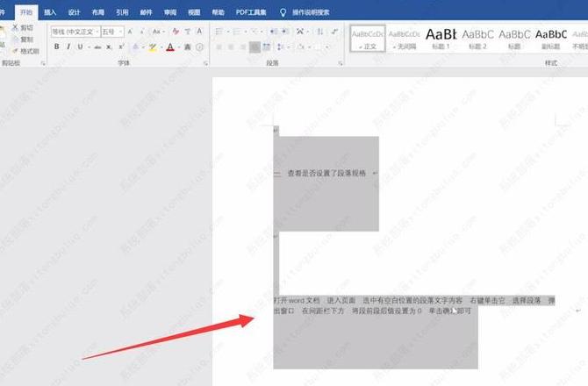The height and width of the screenshot is (386, 588).
Task: Toggle justify alignment (highlighted button)
Action: click(255, 46)
